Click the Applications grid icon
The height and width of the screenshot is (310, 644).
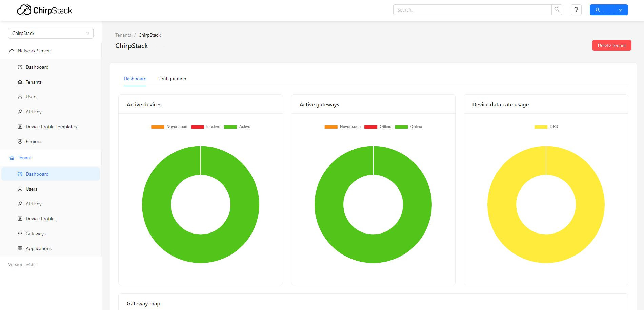click(20, 248)
